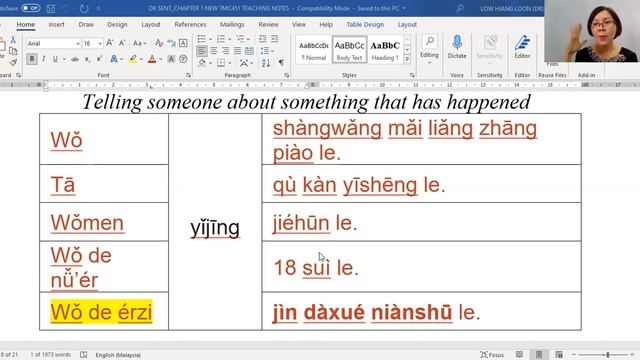Click language English (Malaysia) in status bar
Image resolution: width=640 pixels, height=360 pixels.
pos(118,355)
